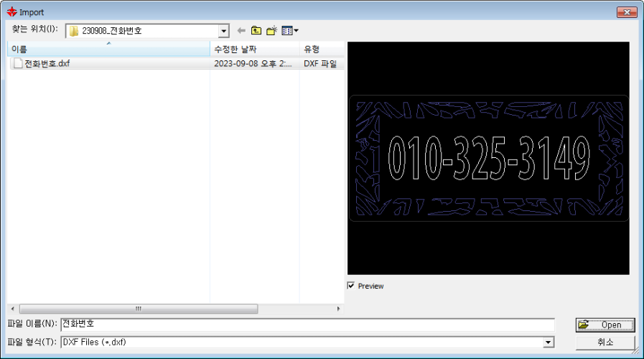Go back to the previous folder
The height and width of the screenshot is (359, 644).
click(x=241, y=31)
